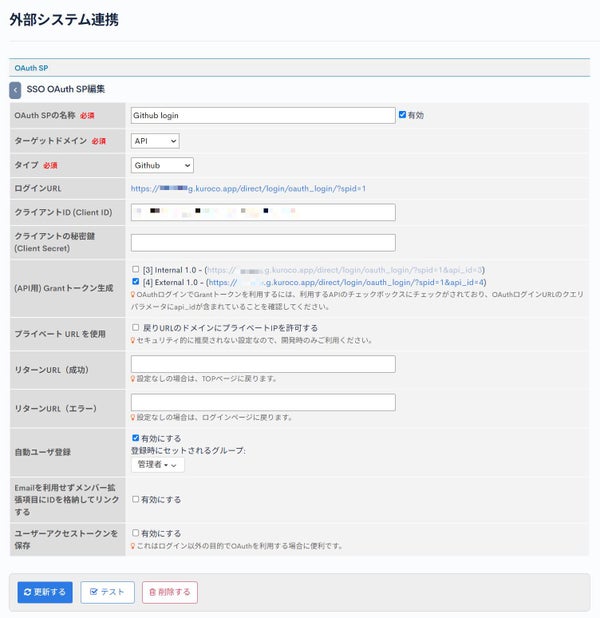Check the [3] Internal 1.0 Grant token checkbox

coord(136,269)
